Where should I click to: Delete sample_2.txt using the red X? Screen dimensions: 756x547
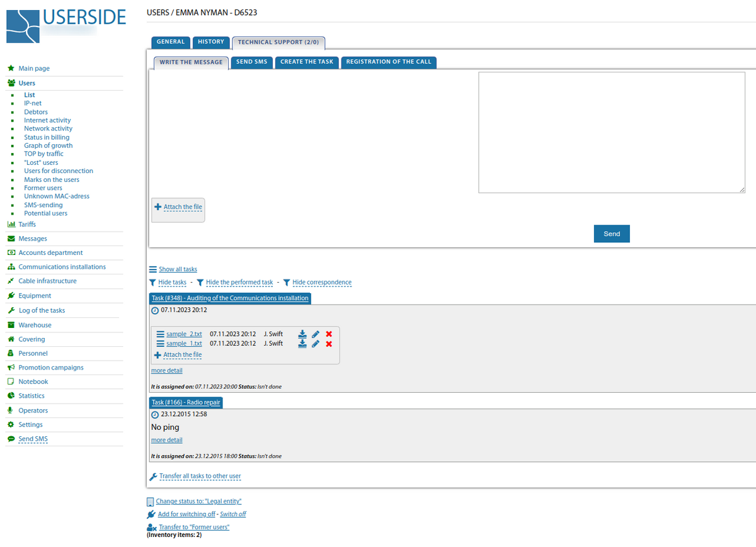click(x=329, y=334)
